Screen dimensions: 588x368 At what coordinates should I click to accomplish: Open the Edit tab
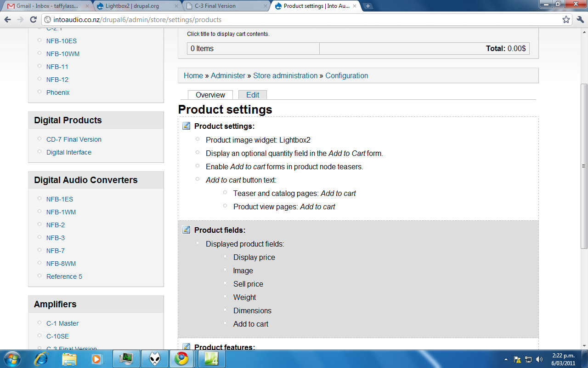pos(253,95)
